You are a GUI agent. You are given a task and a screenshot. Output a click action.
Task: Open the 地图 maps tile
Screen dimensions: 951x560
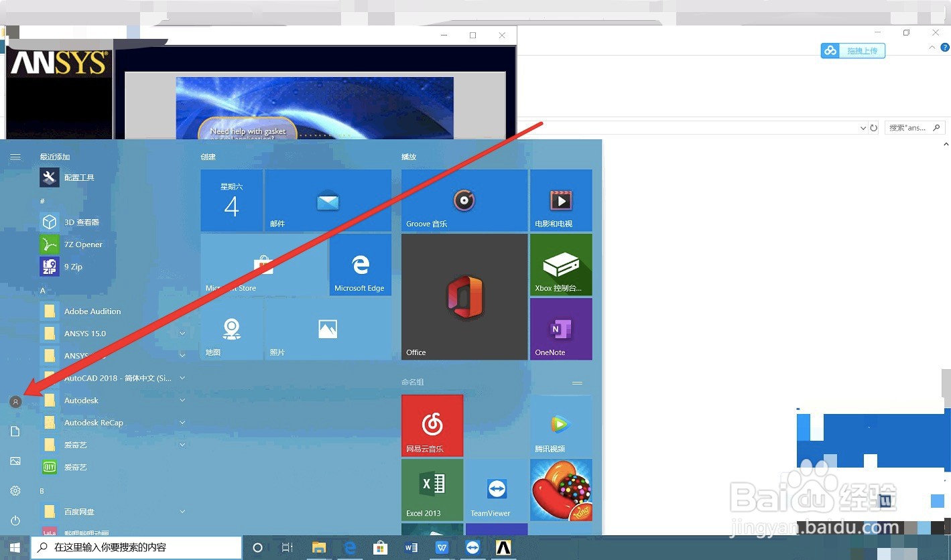point(231,329)
